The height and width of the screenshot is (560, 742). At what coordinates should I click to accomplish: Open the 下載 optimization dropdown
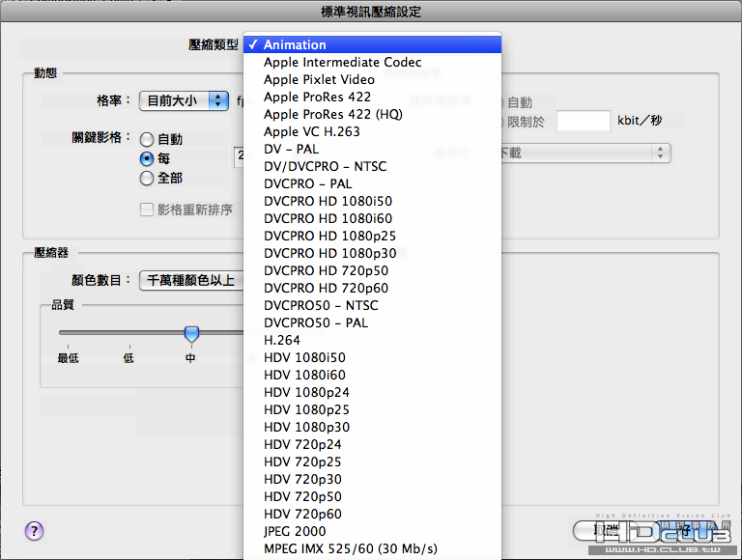click(x=585, y=153)
